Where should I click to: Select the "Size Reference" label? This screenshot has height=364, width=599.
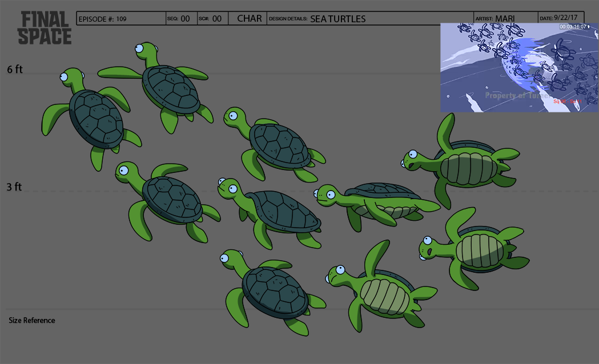pyautogui.click(x=32, y=321)
